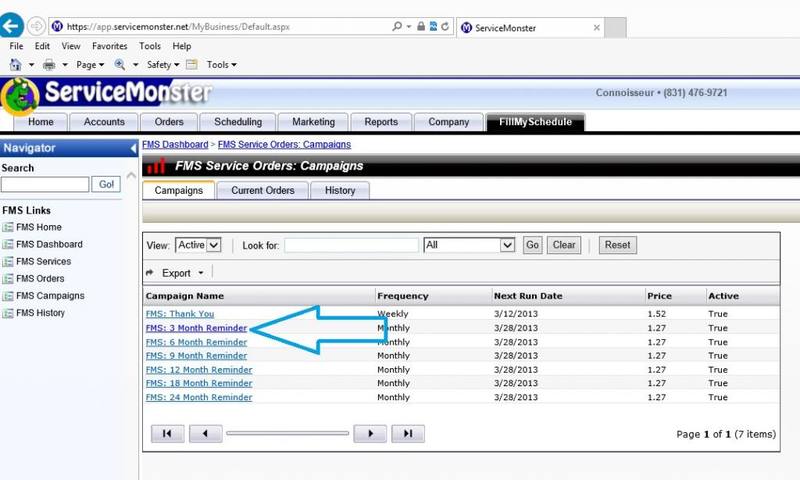The height and width of the screenshot is (480, 800).
Task: Click the Look for text field
Action: click(351, 245)
